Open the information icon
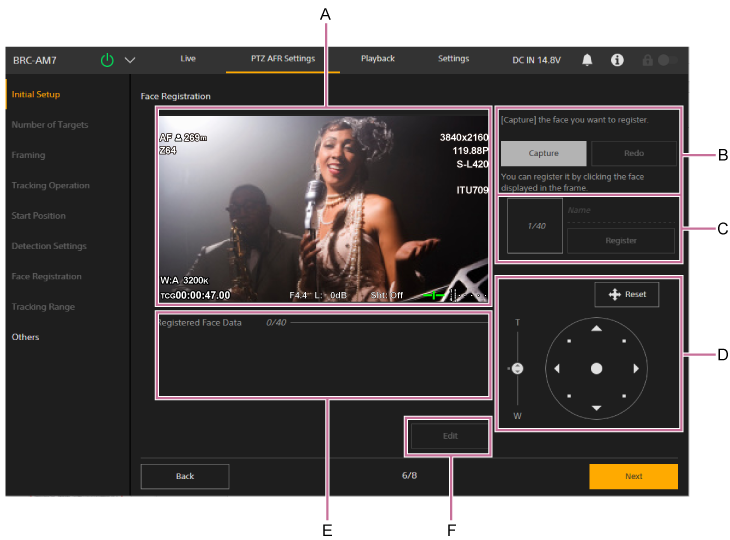Screen dimensions: 730x540 click(x=617, y=60)
